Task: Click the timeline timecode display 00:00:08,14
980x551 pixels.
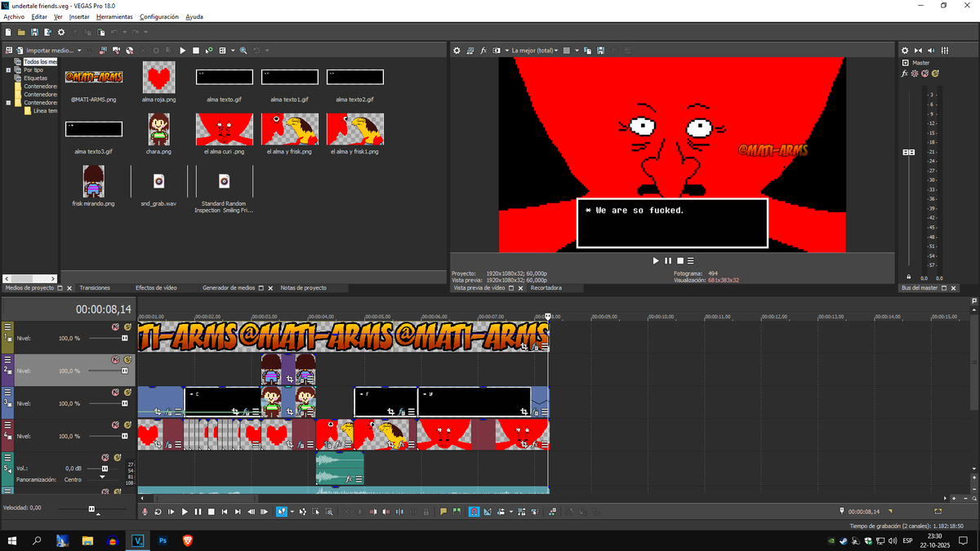Action: click(104, 309)
